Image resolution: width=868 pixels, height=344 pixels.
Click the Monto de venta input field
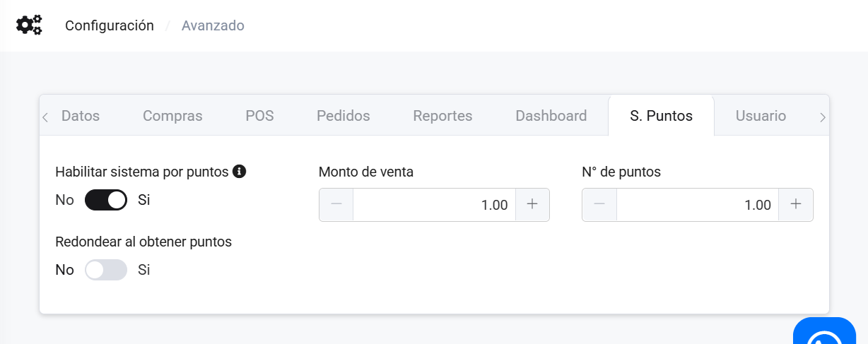pos(434,205)
